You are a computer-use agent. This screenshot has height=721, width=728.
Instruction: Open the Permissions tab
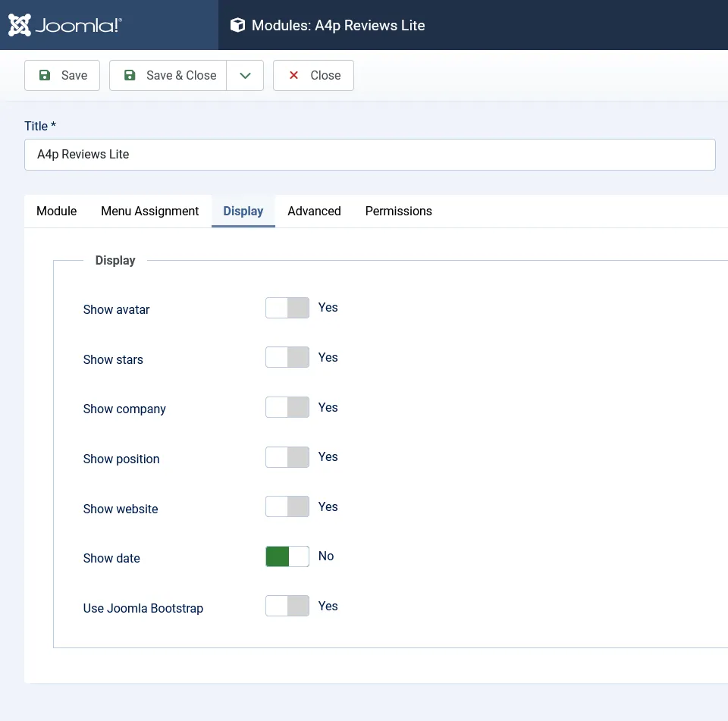[x=399, y=212]
